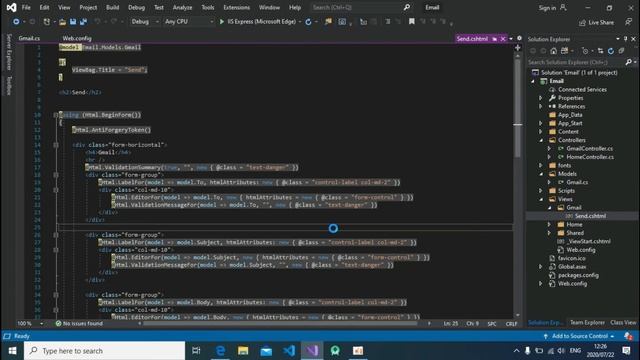Switch to the Web.config editor tab
Viewport: 640px width, 360px height.
coord(77,38)
